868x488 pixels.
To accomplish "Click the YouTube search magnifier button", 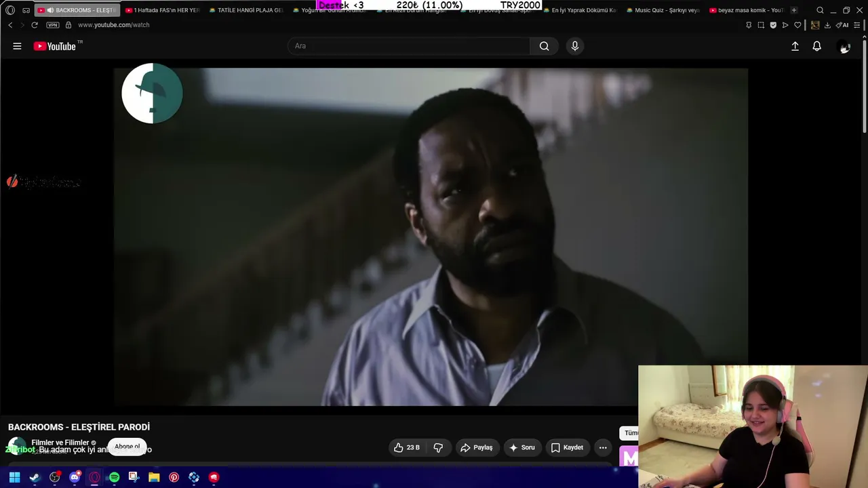I will pos(544,46).
